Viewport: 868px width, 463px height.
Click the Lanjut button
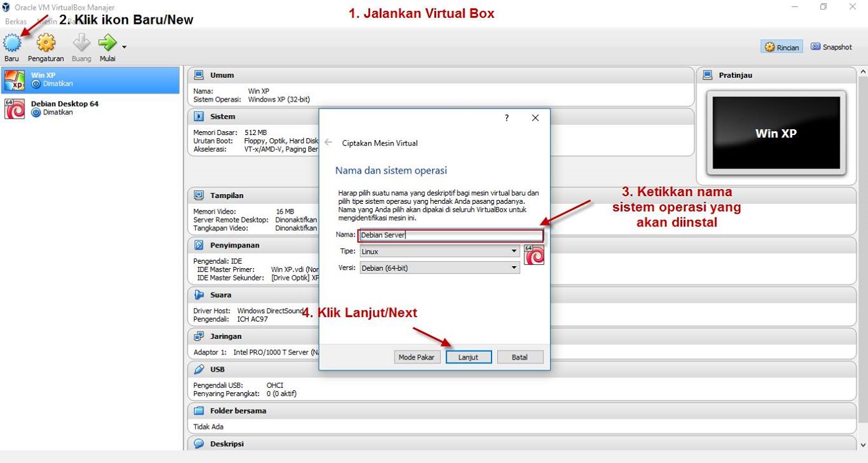point(468,356)
